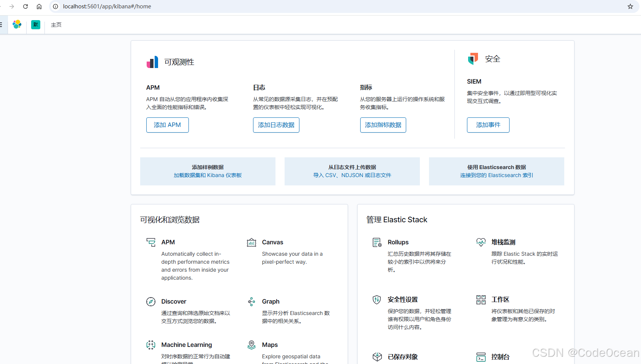The width and height of the screenshot is (641, 364).
Task: Open the 工作区 title link
Action: 500,300
